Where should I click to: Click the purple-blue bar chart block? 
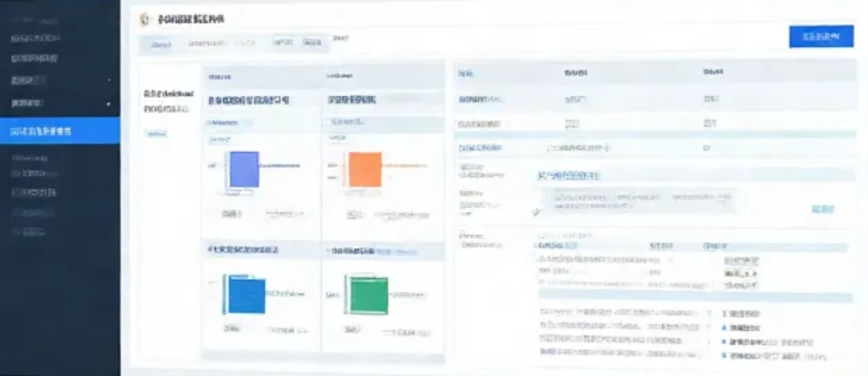[x=244, y=173]
